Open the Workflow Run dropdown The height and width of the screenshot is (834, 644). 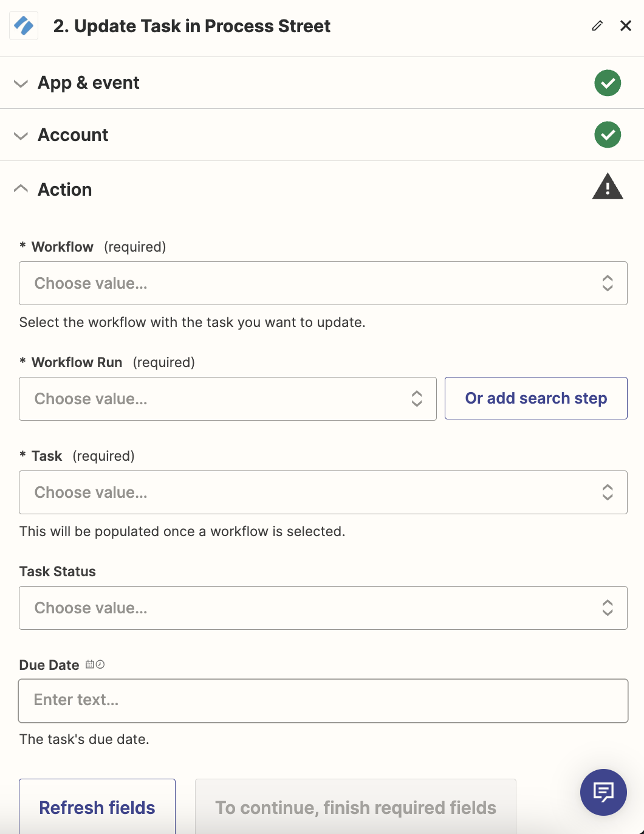[228, 399]
